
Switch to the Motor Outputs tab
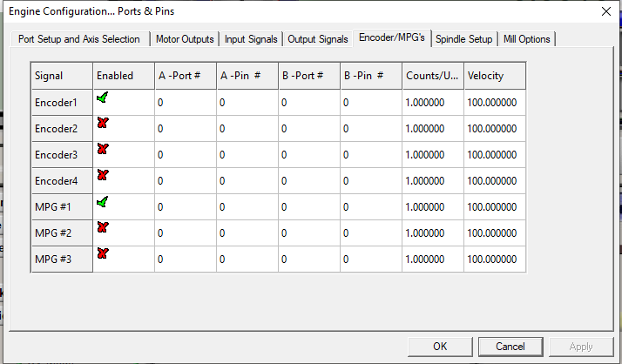pyautogui.click(x=185, y=39)
